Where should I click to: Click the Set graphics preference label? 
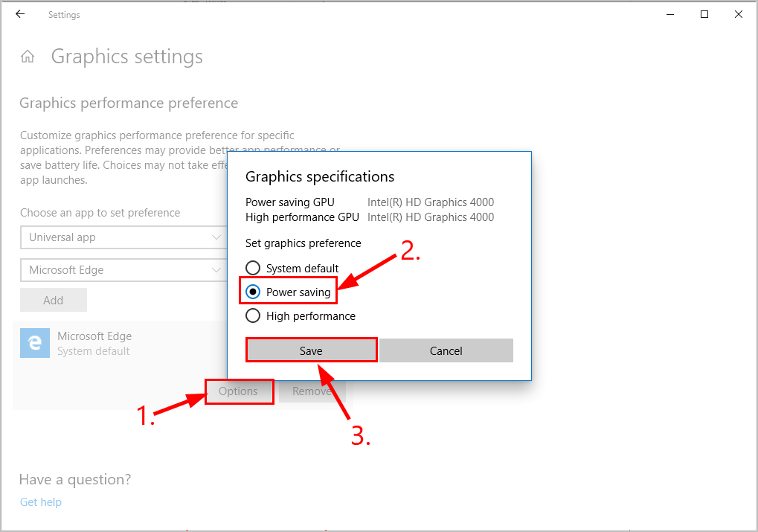tap(303, 243)
